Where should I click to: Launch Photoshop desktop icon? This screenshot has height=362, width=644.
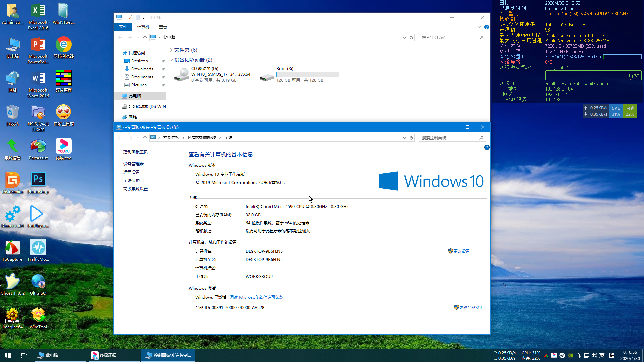[x=38, y=183]
